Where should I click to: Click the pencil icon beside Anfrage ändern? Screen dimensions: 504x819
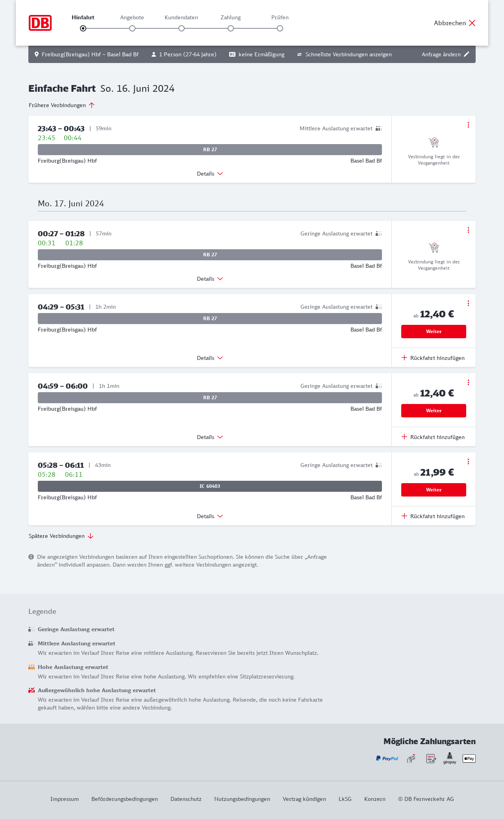(x=467, y=54)
